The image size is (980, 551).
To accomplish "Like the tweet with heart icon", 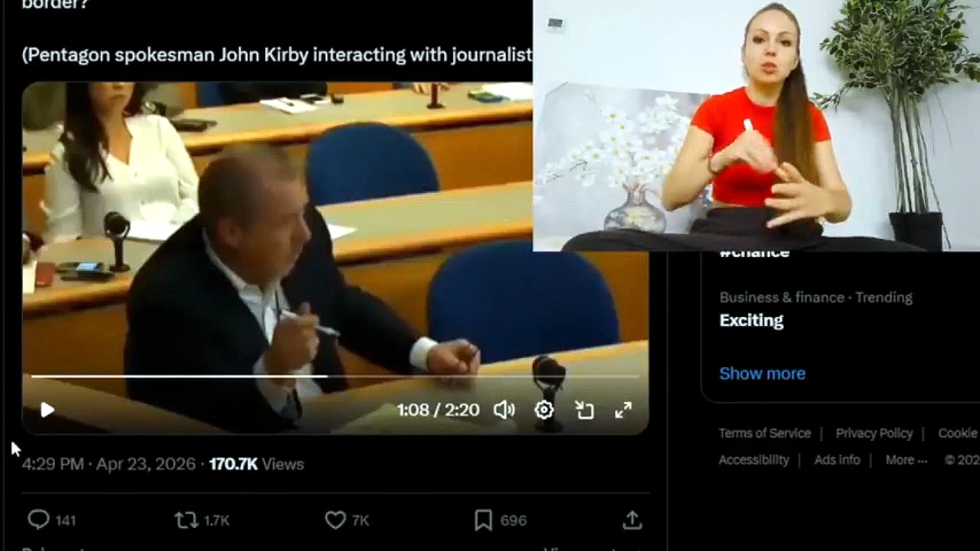I will click(x=335, y=520).
